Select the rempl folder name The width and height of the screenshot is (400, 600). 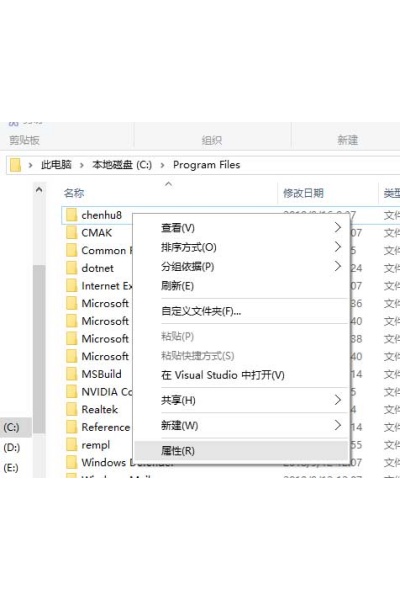coord(96,445)
